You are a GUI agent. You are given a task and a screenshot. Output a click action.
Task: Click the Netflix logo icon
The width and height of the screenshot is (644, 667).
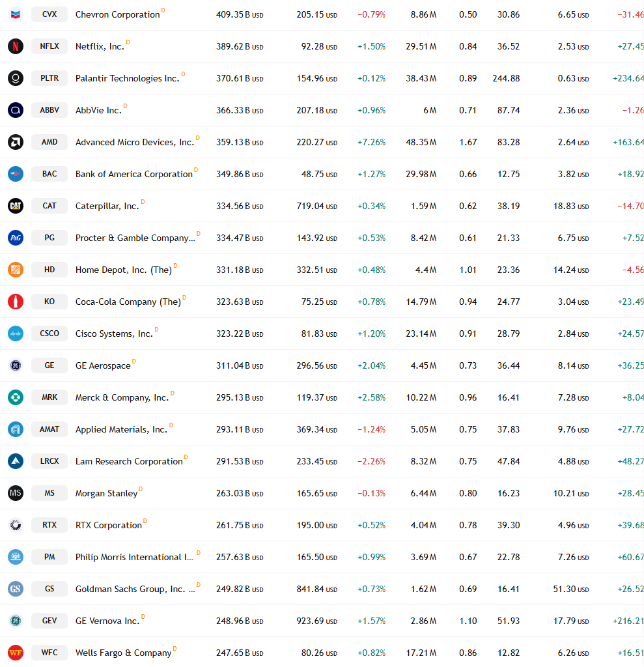16,46
